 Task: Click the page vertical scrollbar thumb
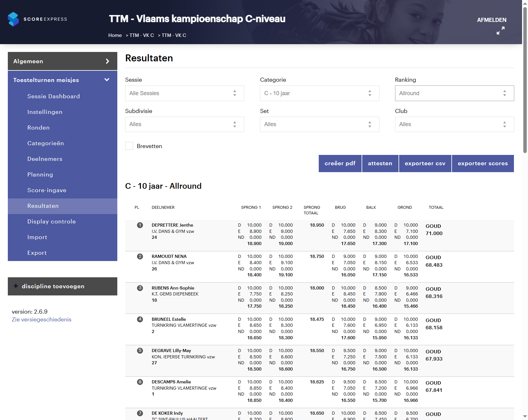pyautogui.click(x=525, y=78)
